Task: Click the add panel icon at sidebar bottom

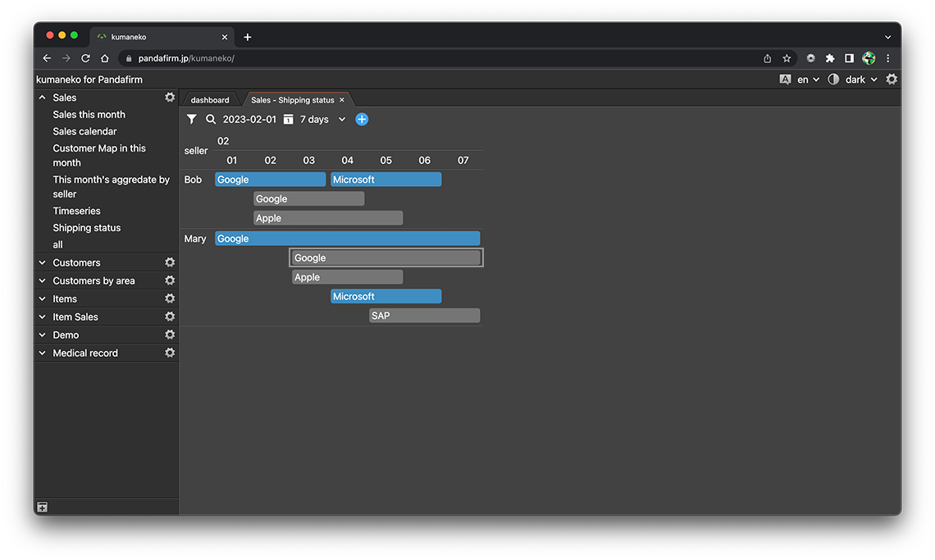Action: tap(43, 508)
